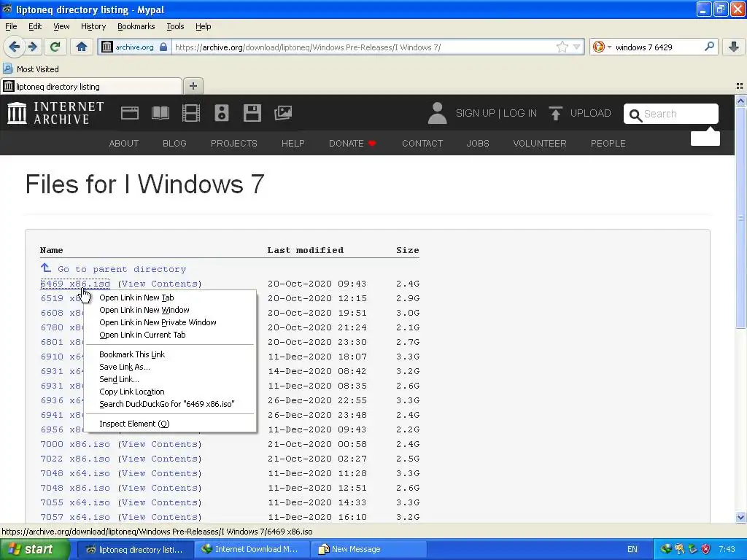Choose Open Link in New Tab
Screen dimensions: 747x560
click(x=170, y=297)
